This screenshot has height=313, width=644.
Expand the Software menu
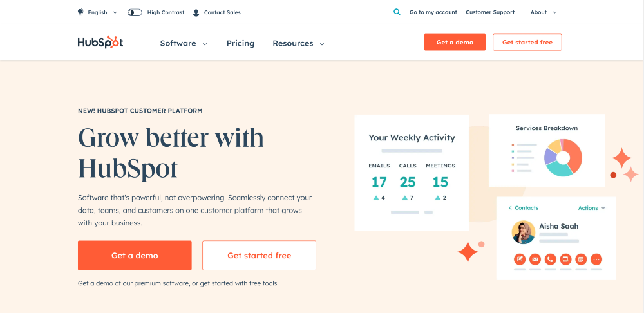pyautogui.click(x=184, y=43)
